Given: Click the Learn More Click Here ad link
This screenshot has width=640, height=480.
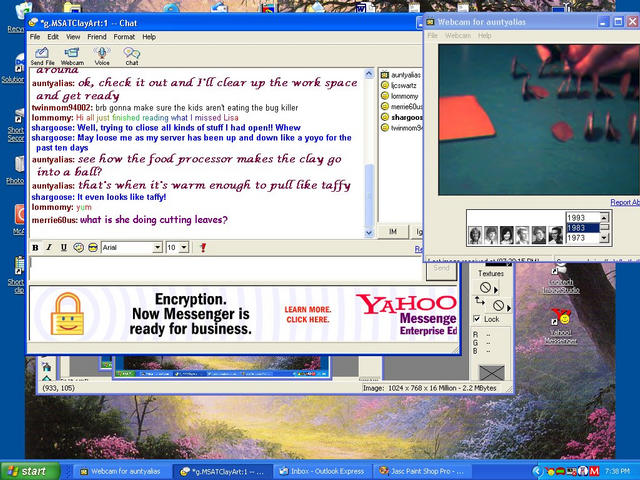Looking at the screenshot, I should coord(308,314).
